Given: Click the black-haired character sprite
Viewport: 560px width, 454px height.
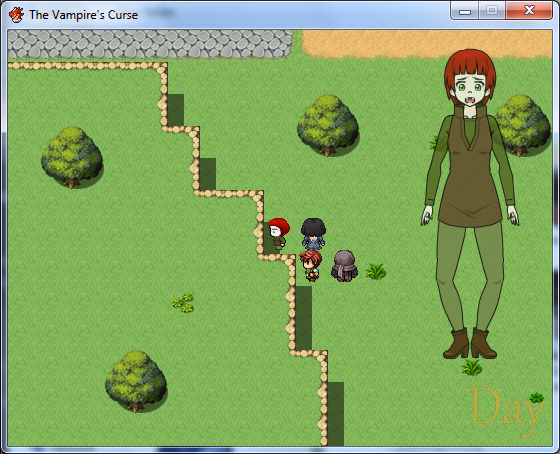Looking at the screenshot, I should (313, 234).
